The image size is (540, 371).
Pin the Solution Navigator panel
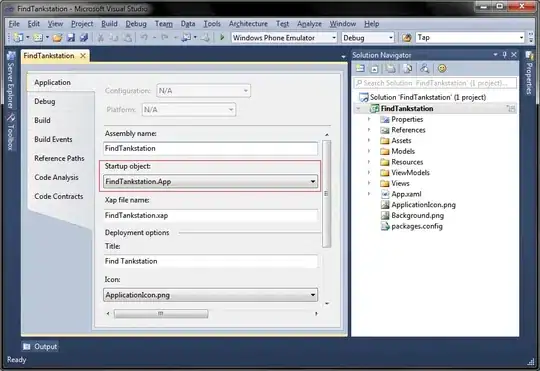[x=505, y=55]
